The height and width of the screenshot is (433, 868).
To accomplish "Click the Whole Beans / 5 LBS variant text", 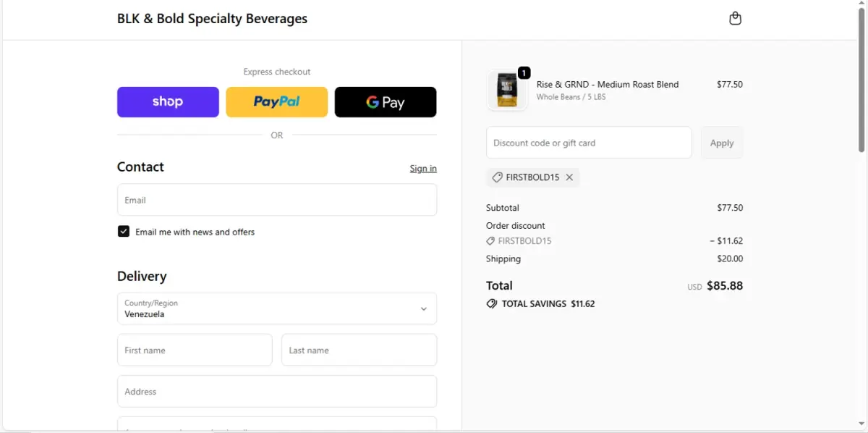I will [571, 97].
